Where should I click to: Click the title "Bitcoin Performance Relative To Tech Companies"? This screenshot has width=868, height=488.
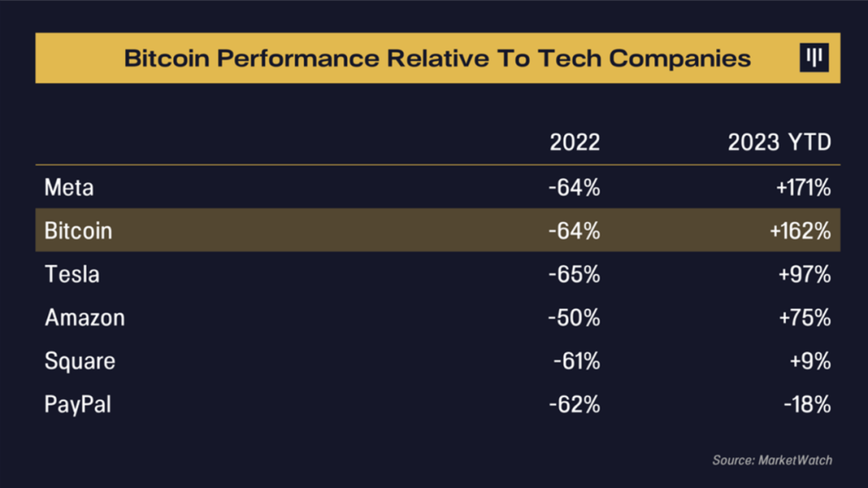tap(437, 58)
